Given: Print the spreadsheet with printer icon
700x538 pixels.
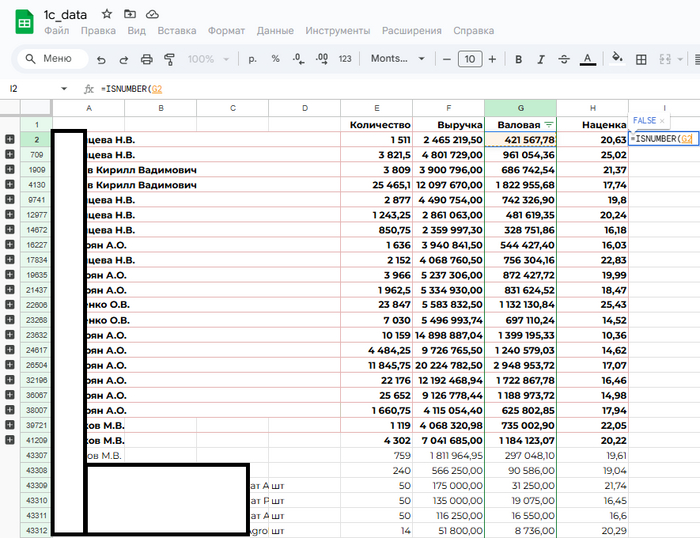Looking at the screenshot, I should [x=147, y=59].
